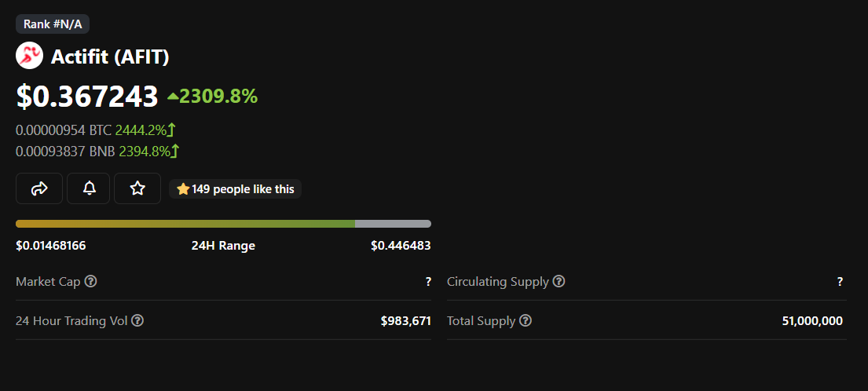This screenshot has width=868, height=391.
Task: Click the Total Supply figure 51,000,000
Action: pos(812,321)
